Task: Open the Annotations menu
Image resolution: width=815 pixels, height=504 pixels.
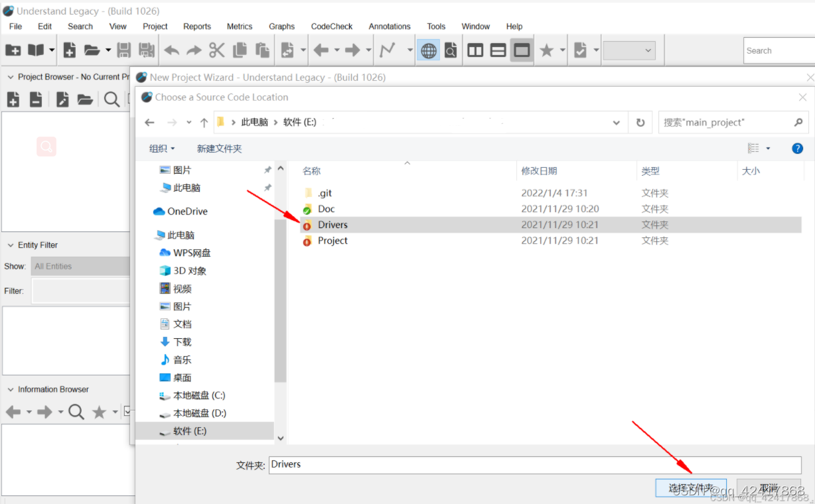Action: coord(390,27)
